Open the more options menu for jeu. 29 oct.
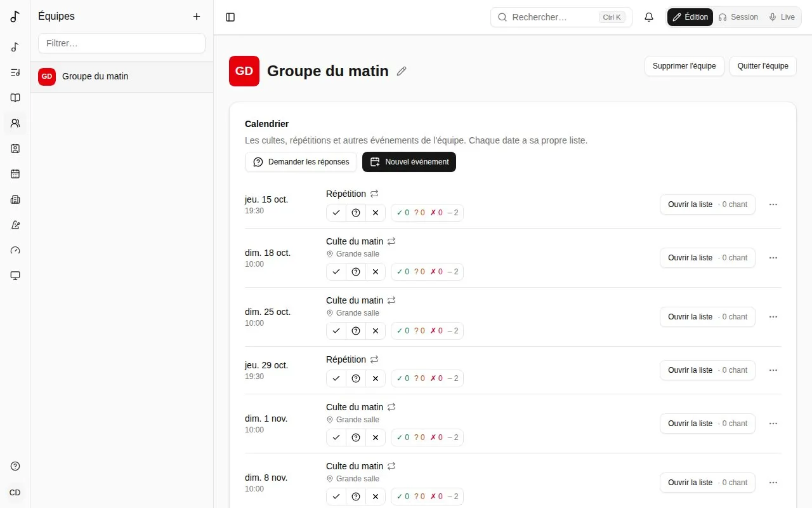 pos(773,370)
